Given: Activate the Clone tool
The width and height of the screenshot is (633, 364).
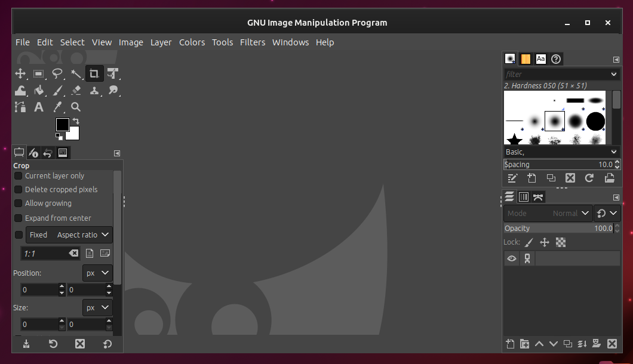Looking at the screenshot, I should (94, 90).
